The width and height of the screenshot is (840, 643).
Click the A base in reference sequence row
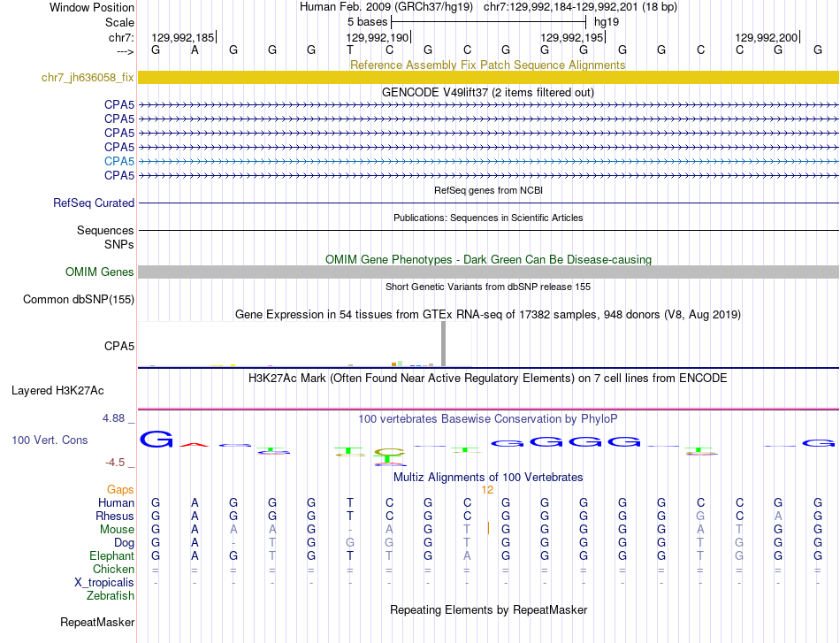pyautogui.click(x=195, y=50)
